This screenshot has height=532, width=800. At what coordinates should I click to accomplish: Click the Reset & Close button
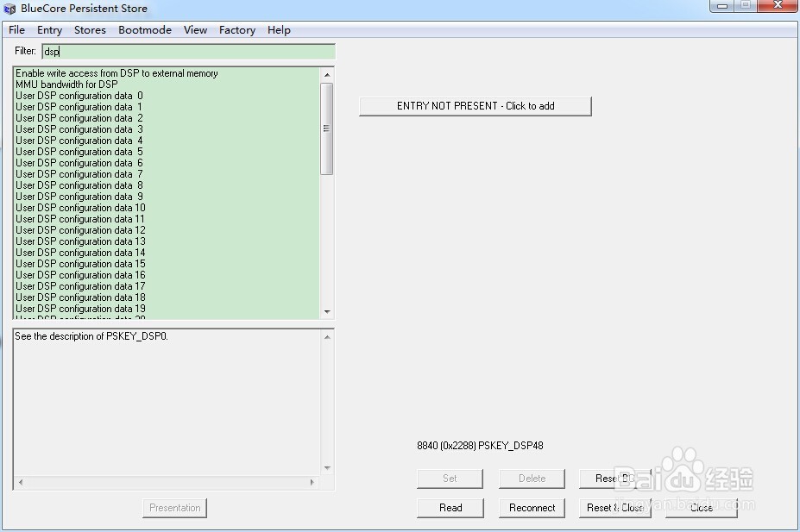(614, 508)
